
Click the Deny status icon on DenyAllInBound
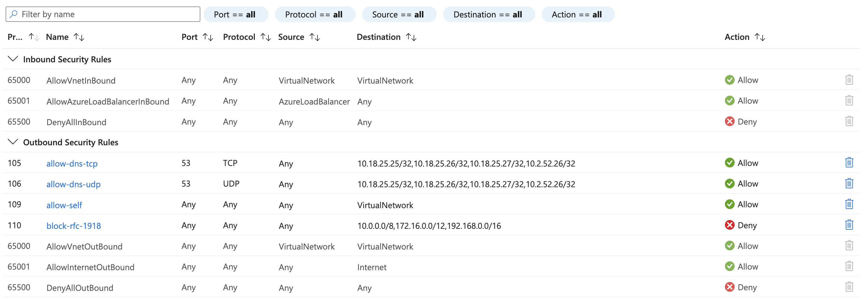point(730,121)
